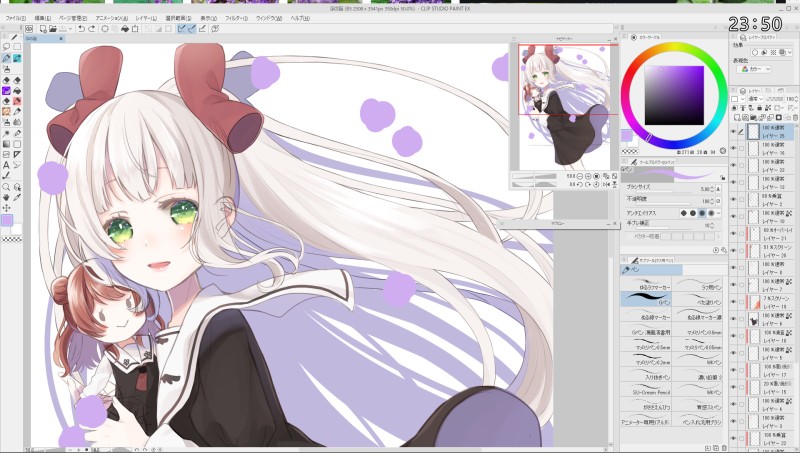Image resolution: width=800 pixels, height=453 pixels.
Task: Open the フィルター menu
Action: point(236,18)
